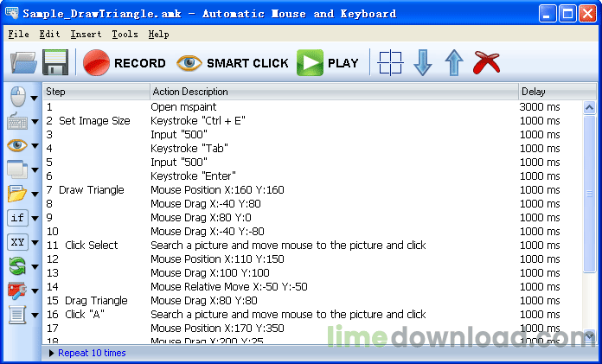Expand the scroll script icon dropdown arrow
The height and width of the screenshot is (364, 602).
(x=35, y=316)
